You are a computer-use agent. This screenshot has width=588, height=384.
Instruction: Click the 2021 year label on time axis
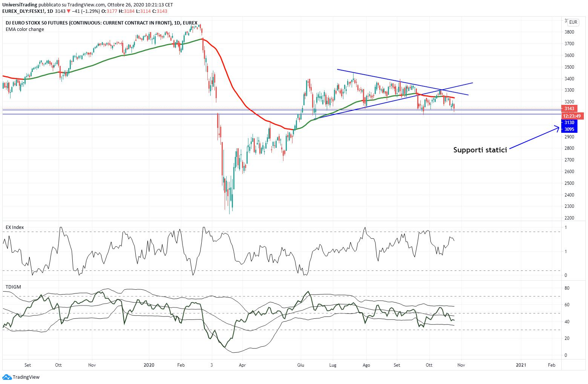click(521, 365)
